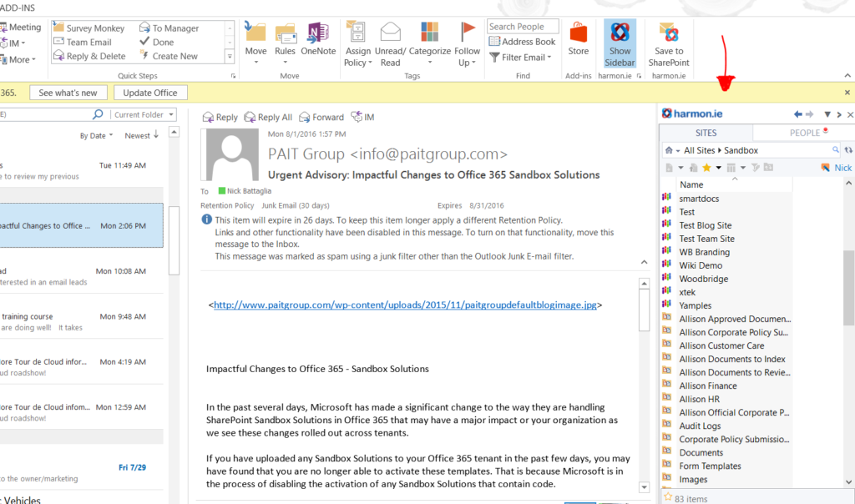Click the Nick user link

click(842, 168)
